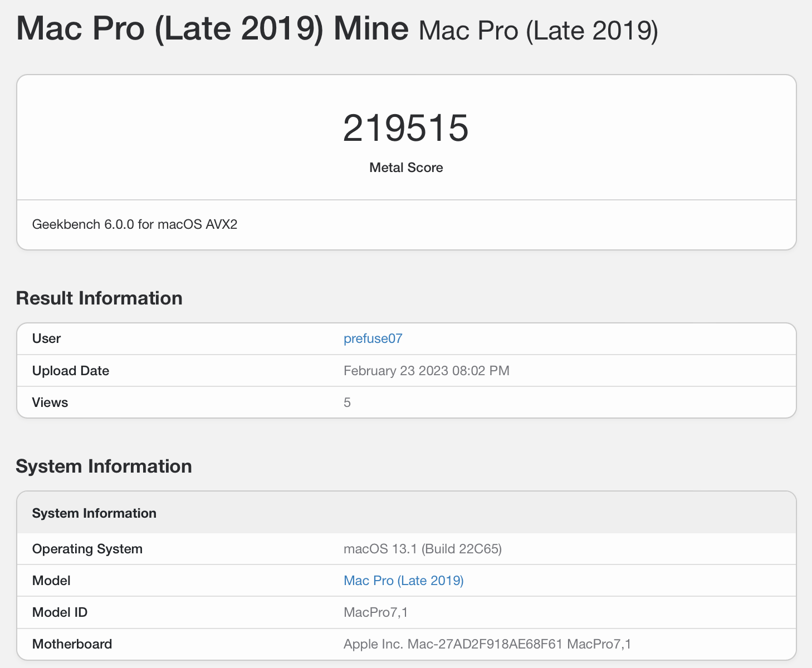Click the Upload Date label
This screenshot has width=812, height=668.
pos(71,371)
